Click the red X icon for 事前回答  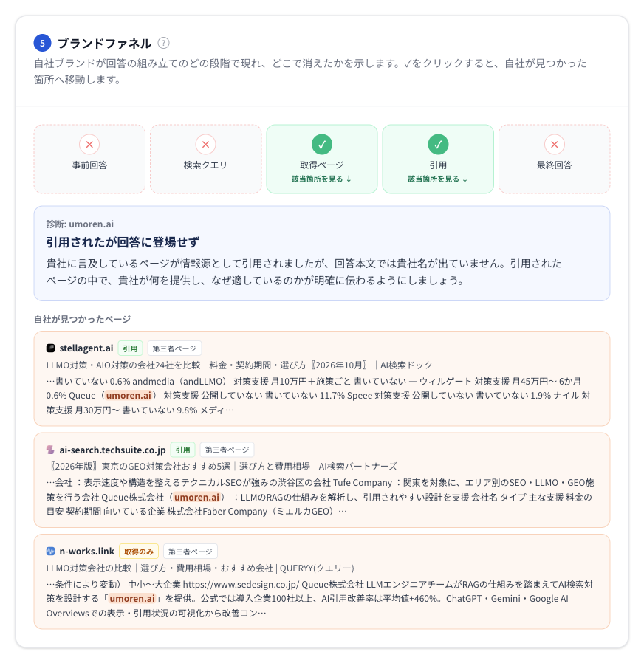89,145
